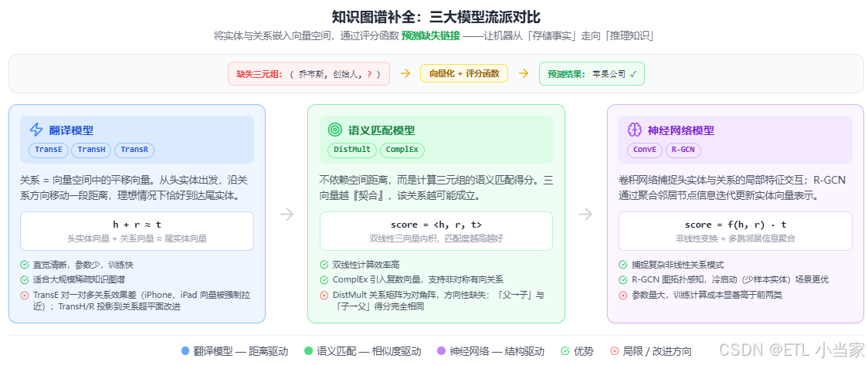
Task: Select the TransE tag
Action: coord(48,150)
